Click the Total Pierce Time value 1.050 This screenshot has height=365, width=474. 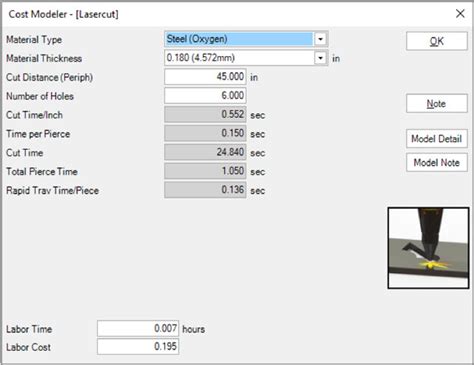click(205, 171)
